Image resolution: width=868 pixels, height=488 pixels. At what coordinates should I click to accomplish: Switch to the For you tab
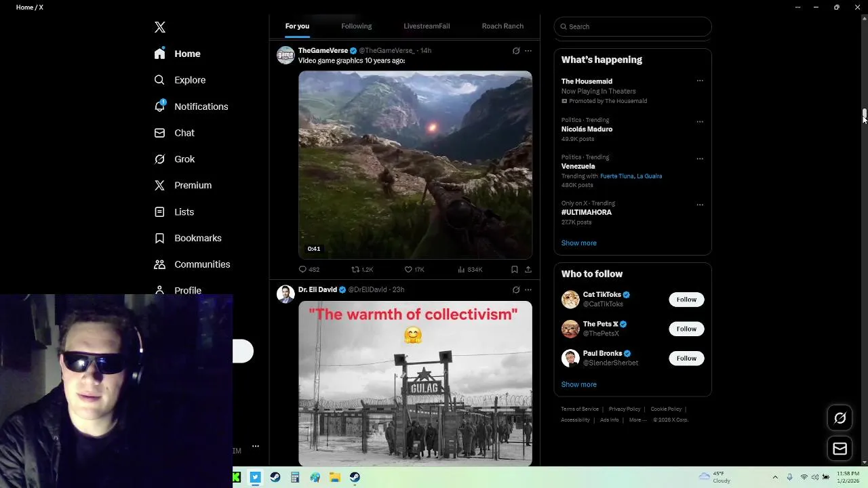297,26
